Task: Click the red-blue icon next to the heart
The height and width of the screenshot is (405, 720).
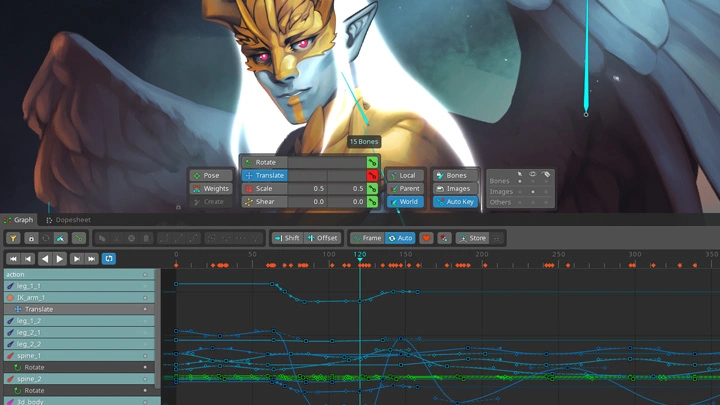Action: tap(444, 238)
